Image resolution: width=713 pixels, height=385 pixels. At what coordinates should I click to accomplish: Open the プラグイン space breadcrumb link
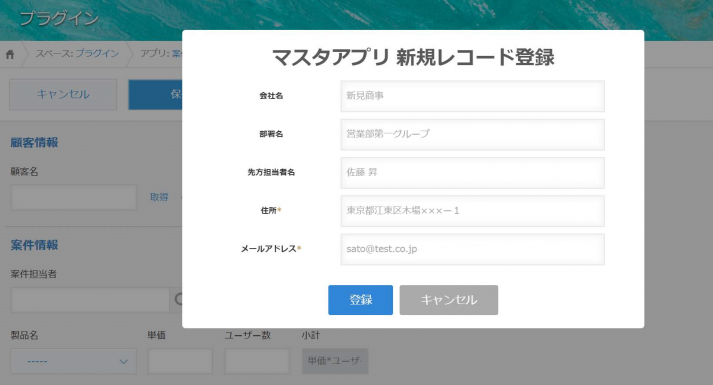coord(97,54)
